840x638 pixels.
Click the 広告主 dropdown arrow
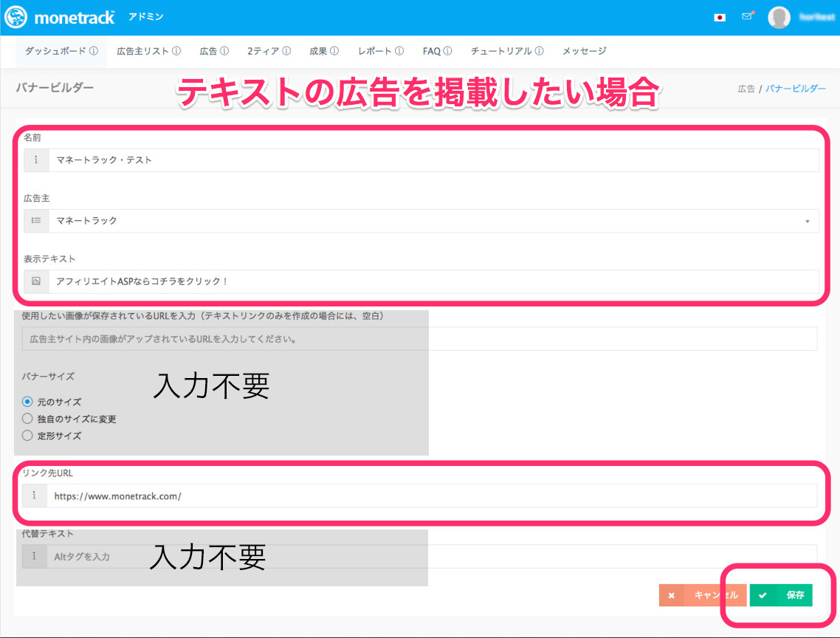coord(808,222)
